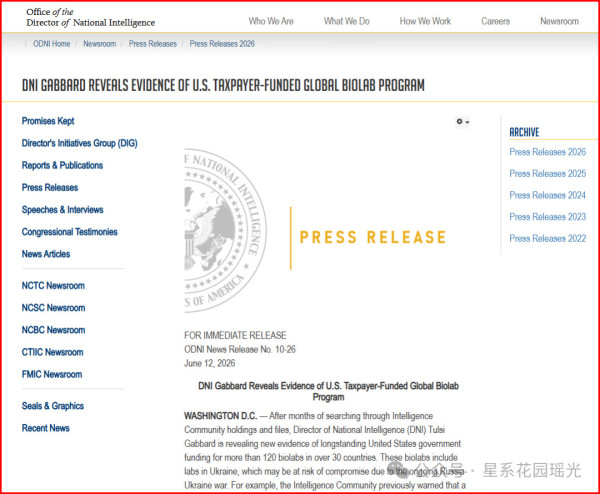Click the 'ODNI News Release No. 10-26' text
Viewport: 600px width, 494px height.
[x=240, y=349]
